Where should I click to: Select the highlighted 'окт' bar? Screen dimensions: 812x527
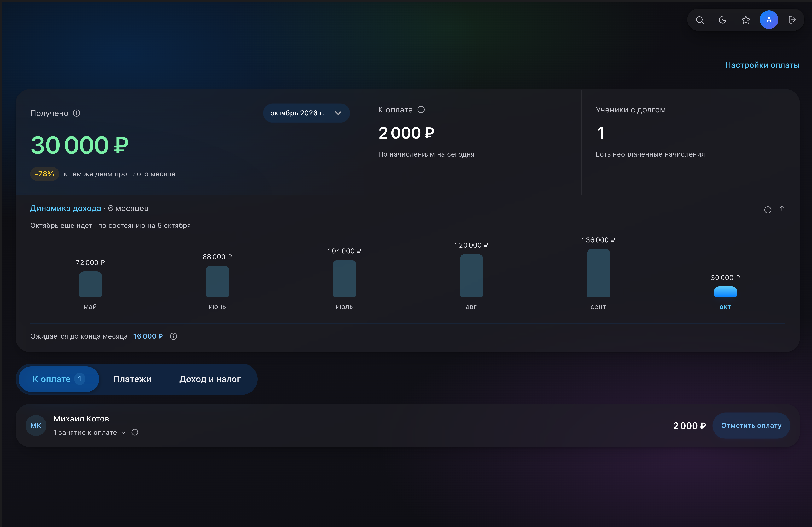[x=725, y=292]
